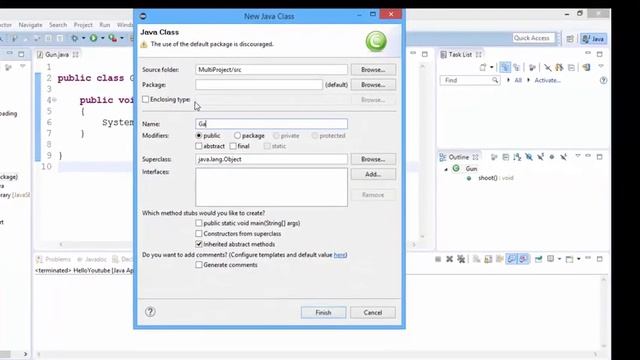Select the package modifier radio button
This screenshot has height=360, width=640.
237,136
